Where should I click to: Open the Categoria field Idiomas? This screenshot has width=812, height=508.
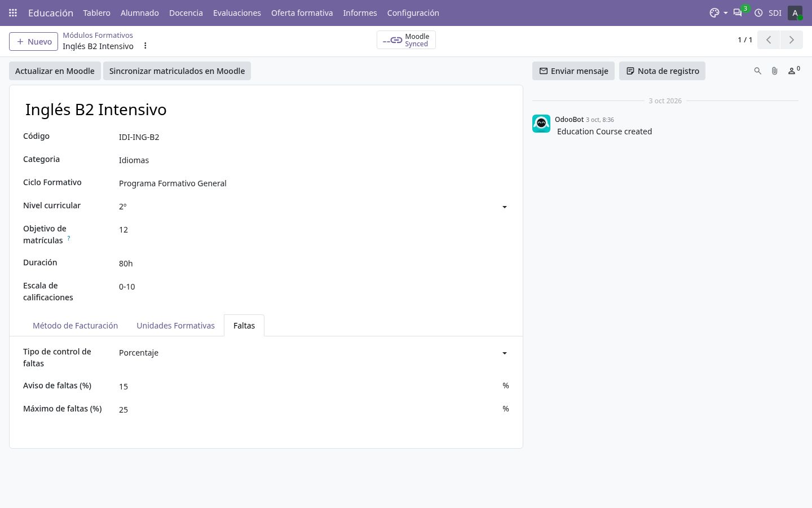tap(313, 160)
